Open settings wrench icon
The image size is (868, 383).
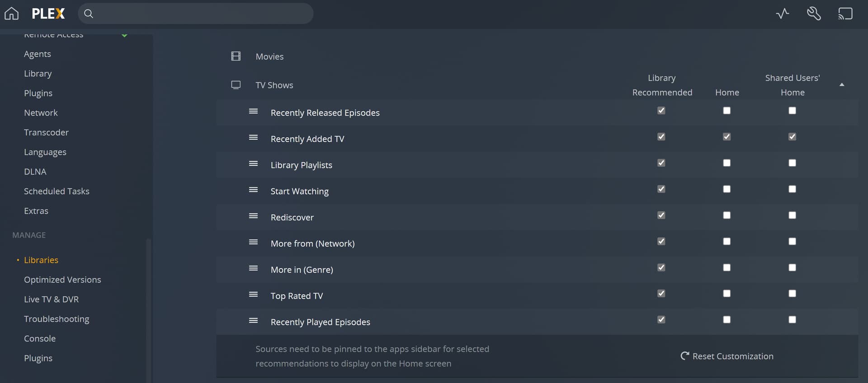814,14
